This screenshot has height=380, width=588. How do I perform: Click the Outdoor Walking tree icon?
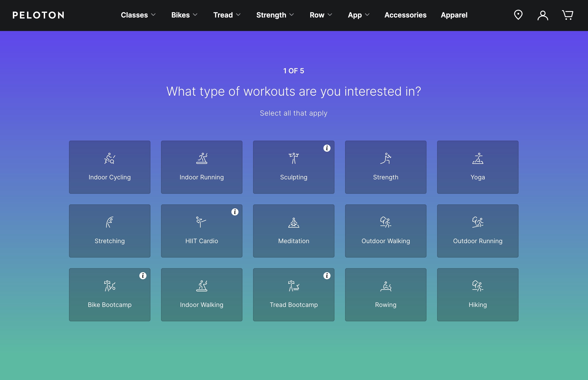pyautogui.click(x=386, y=222)
